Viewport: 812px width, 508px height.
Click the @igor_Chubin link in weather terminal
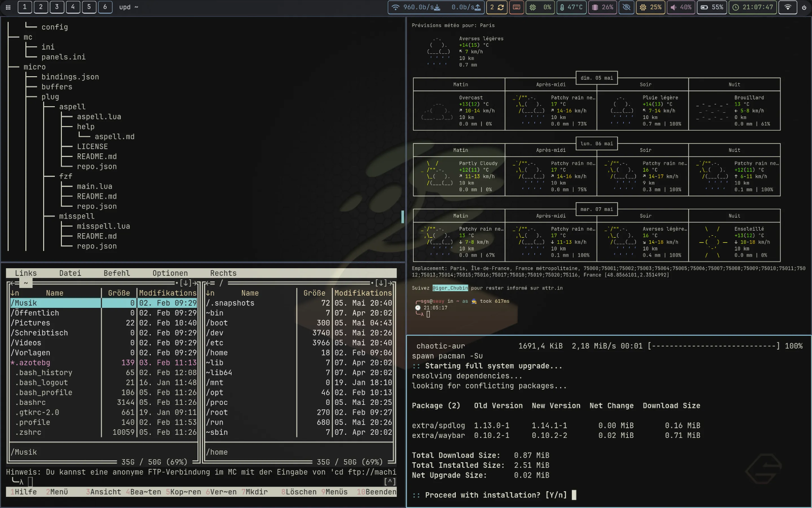(x=450, y=288)
